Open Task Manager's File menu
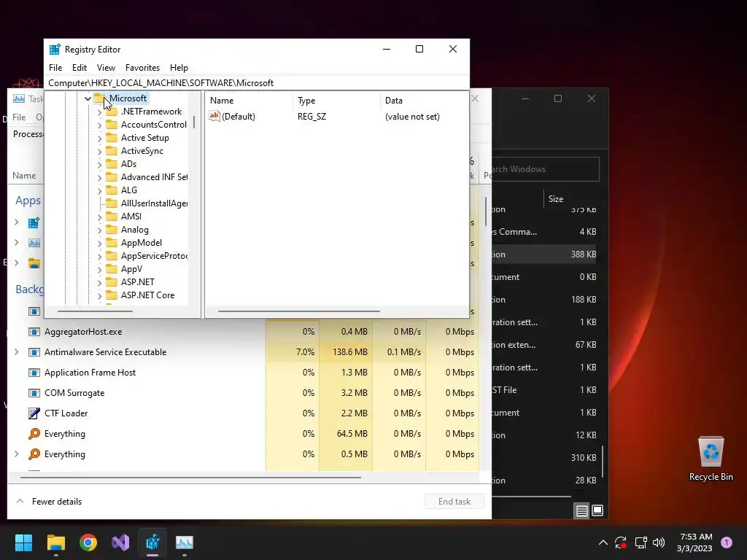 point(19,117)
